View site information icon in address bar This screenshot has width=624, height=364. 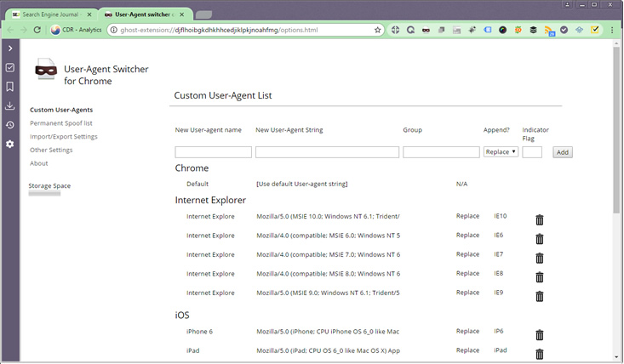114,30
